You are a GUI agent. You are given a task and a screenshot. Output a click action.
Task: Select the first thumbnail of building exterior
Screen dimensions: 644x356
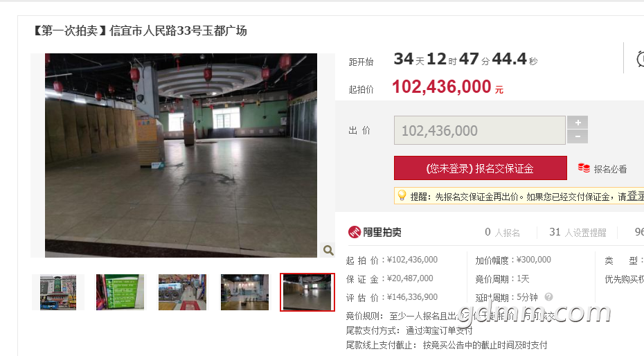[58, 292]
